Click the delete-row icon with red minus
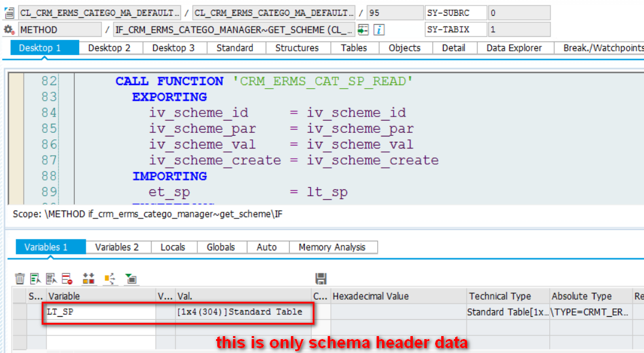 coord(68,279)
